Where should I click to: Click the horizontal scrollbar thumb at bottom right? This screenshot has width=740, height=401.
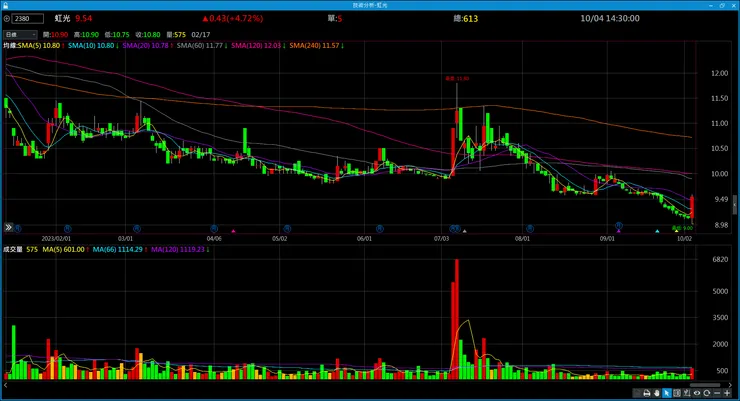(705, 385)
